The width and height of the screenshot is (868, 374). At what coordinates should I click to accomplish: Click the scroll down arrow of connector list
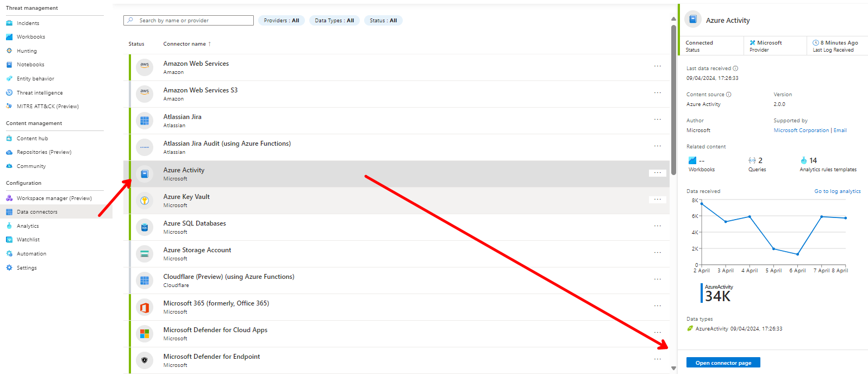coord(673,369)
